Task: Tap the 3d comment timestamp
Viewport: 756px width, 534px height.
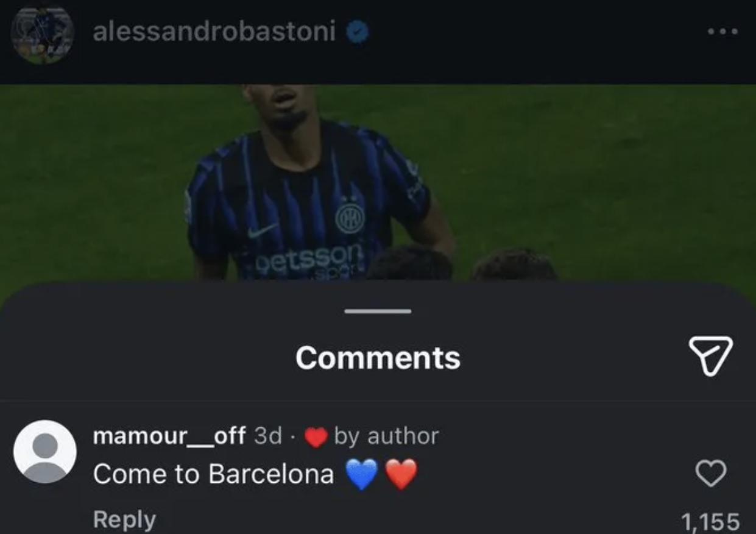Action: [267, 436]
